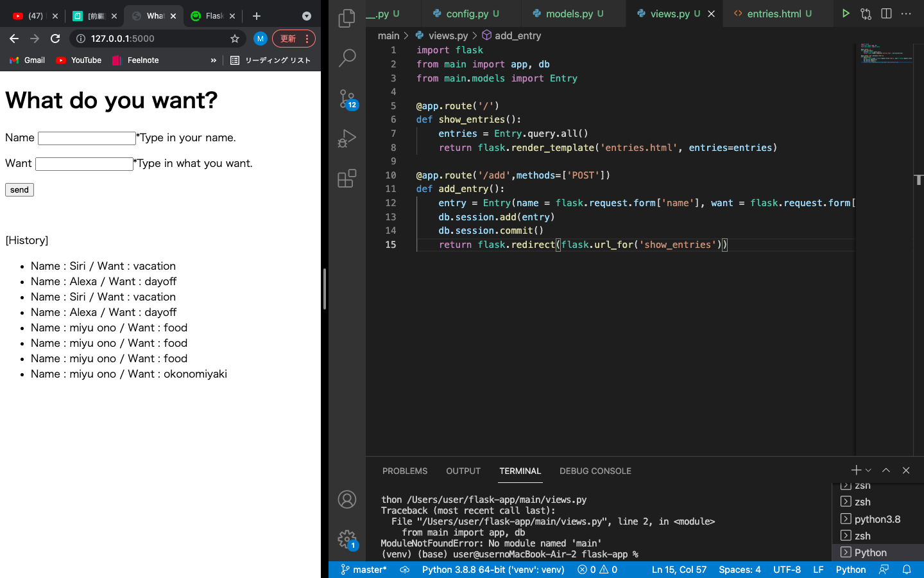
Task: Open the Accounts icon in activity bar
Action: [x=346, y=499]
